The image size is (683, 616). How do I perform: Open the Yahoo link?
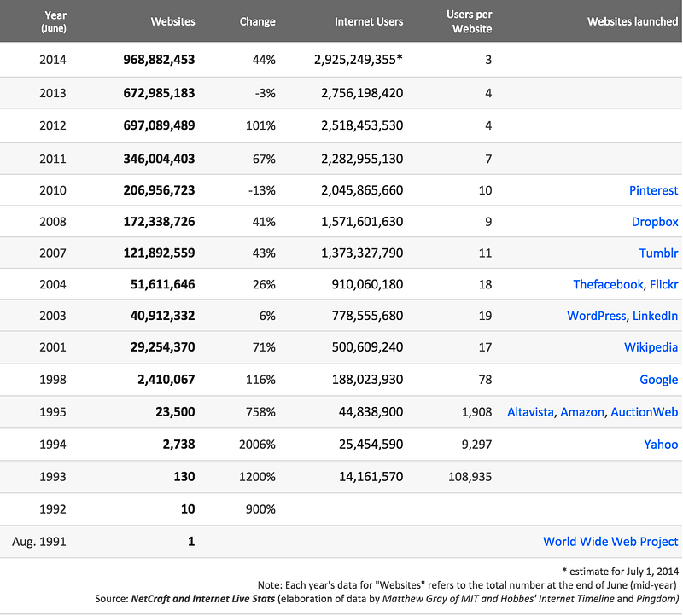(x=661, y=444)
